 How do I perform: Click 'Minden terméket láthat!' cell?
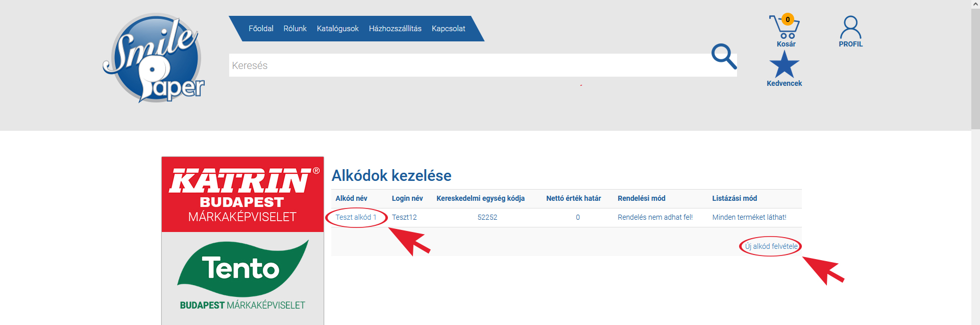tap(749, 217)
